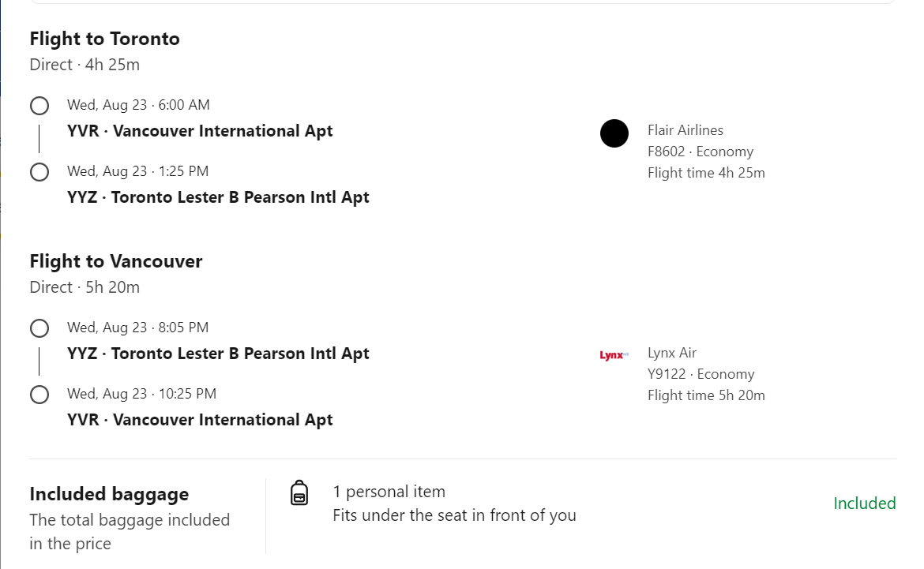Click the "Included baggage" section heading
924x569 pixels.
[x=109, y=494]
